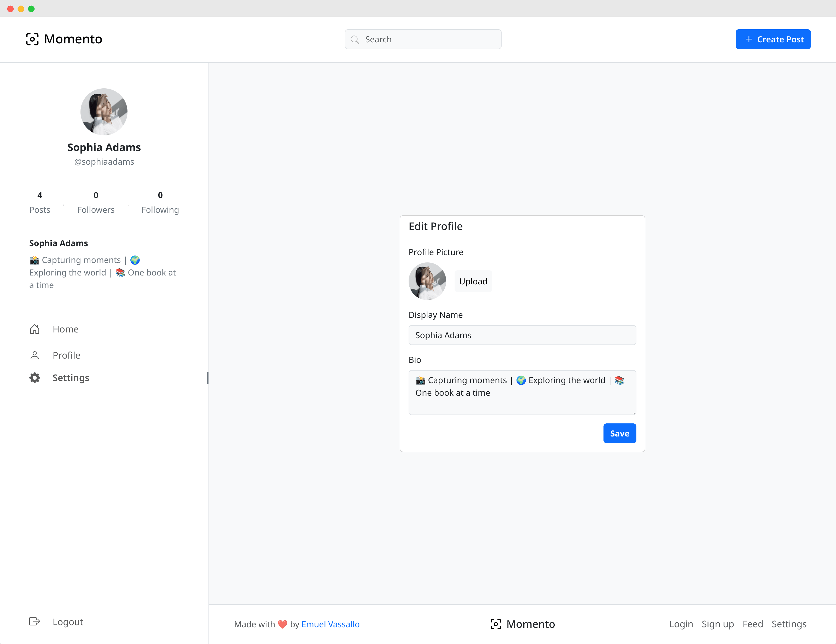Screen dimensions: 836x644
Task: Open the Profile menu item
Action: pos(66,355)
